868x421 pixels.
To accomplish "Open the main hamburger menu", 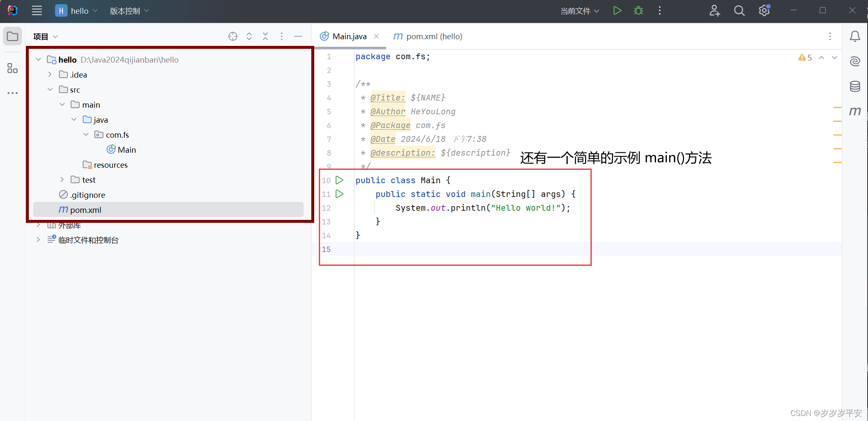I will pos(37,11).
